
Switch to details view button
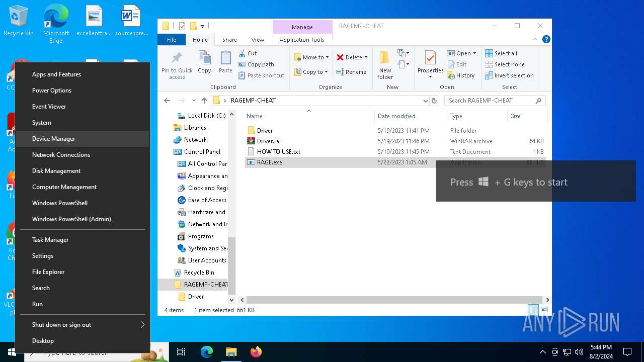click(533, 310)
